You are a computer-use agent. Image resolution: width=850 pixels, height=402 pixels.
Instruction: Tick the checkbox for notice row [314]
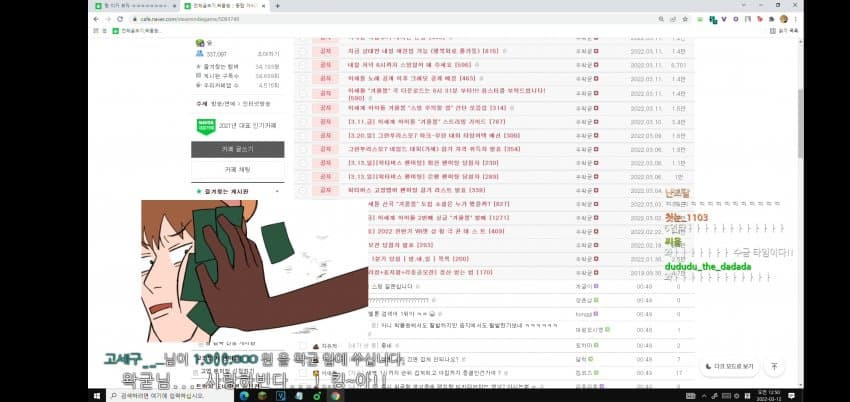point(302,108)
